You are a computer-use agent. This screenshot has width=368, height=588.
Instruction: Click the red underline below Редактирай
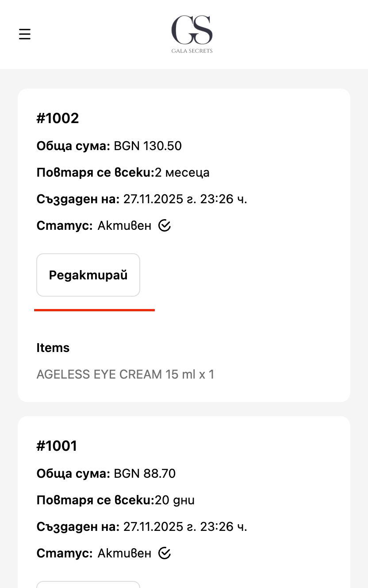[x=94, y=310]
